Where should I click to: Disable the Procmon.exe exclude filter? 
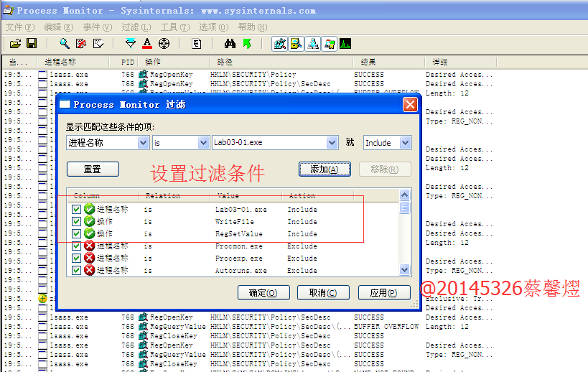coord(77,246)
